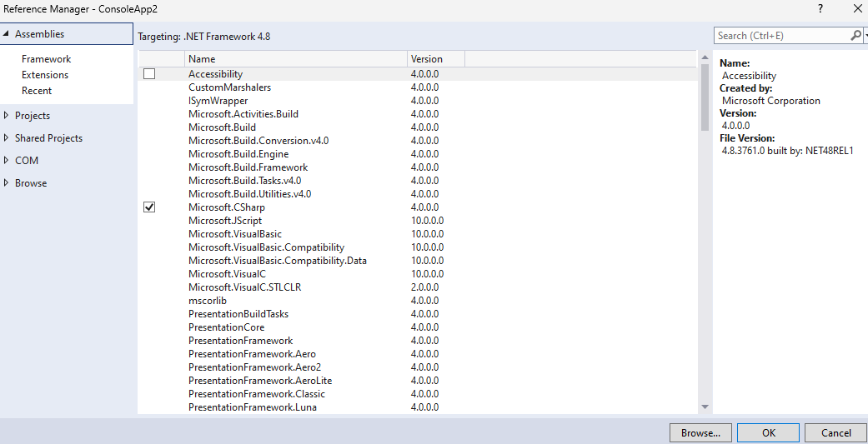The height and width of the screenshot is (444, 868).
Task: Select PresentationFramework.AeroLite row
Action: pyautogui.click(x=417, y=381)
